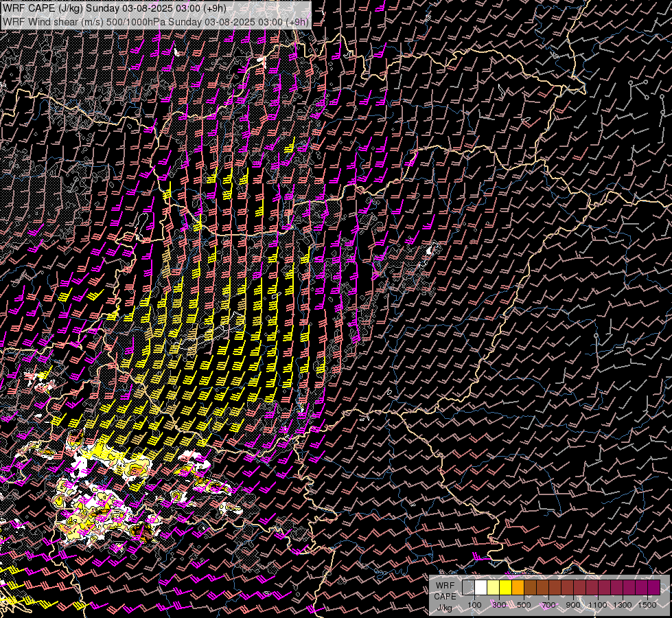The width and height of the screenshot is (672, 618).
Task: Click the legend value 700
Action: (x=548, y=605)
